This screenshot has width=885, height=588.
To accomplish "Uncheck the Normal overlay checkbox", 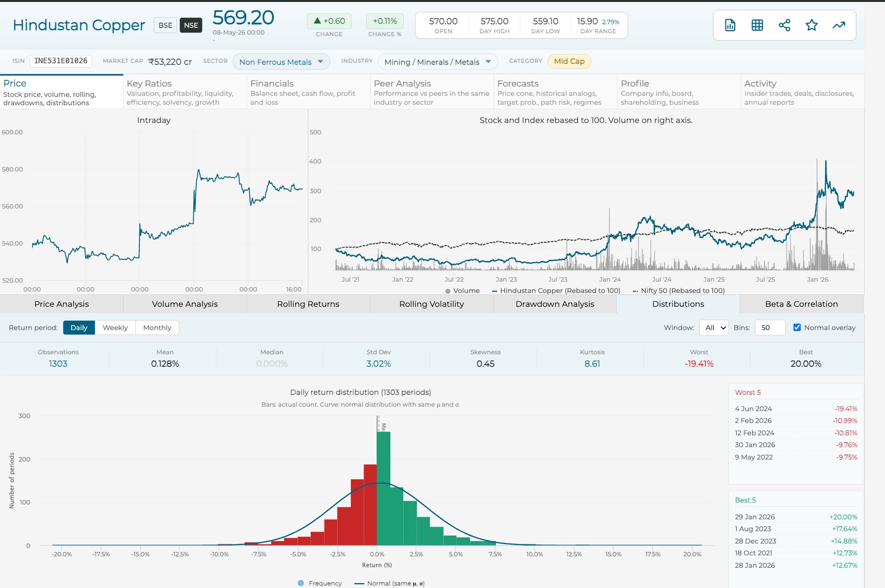I will point(797,328).
